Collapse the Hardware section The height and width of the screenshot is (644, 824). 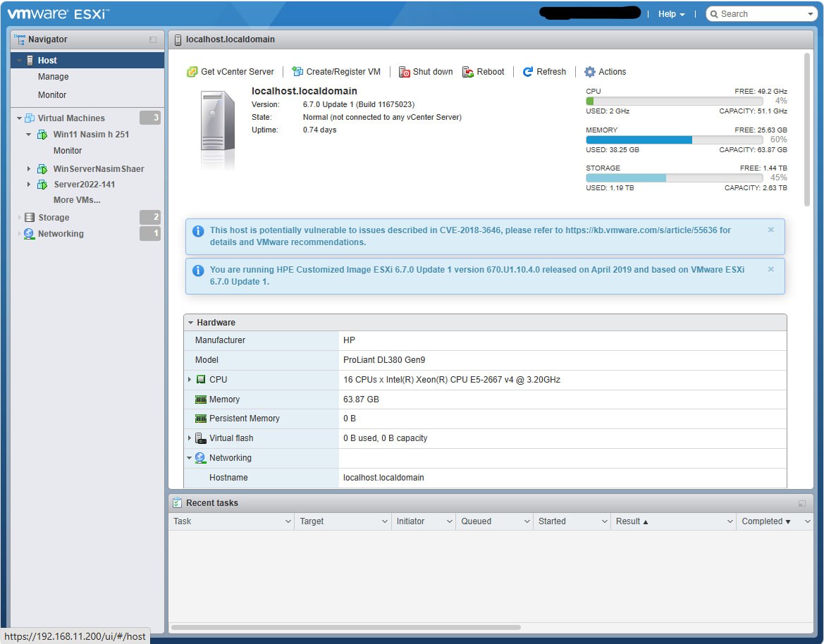pyautogui.click(x=190, y=323)
